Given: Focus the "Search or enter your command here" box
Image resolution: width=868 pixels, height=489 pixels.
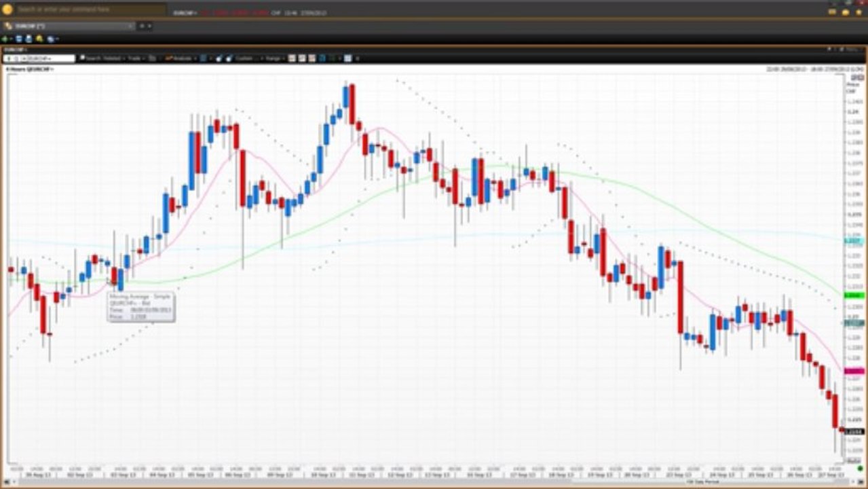Looking at the screenshot, I should point(91,10).
